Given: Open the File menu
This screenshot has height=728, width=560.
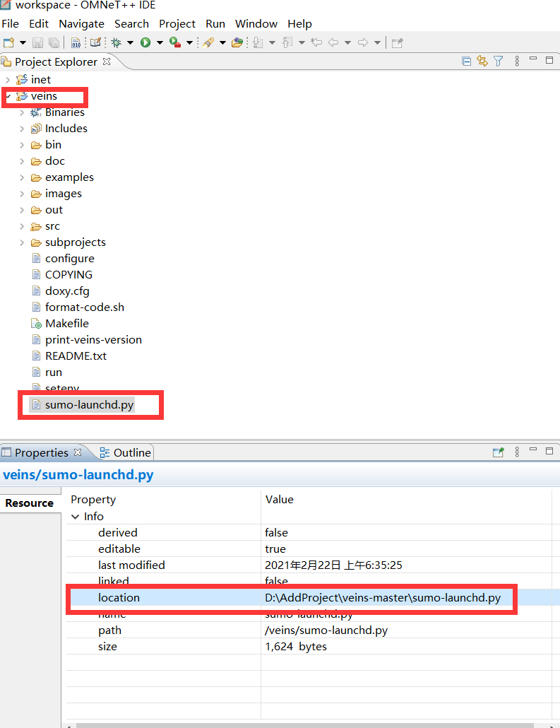Looking at the screenshot, I should click(10, 24).
